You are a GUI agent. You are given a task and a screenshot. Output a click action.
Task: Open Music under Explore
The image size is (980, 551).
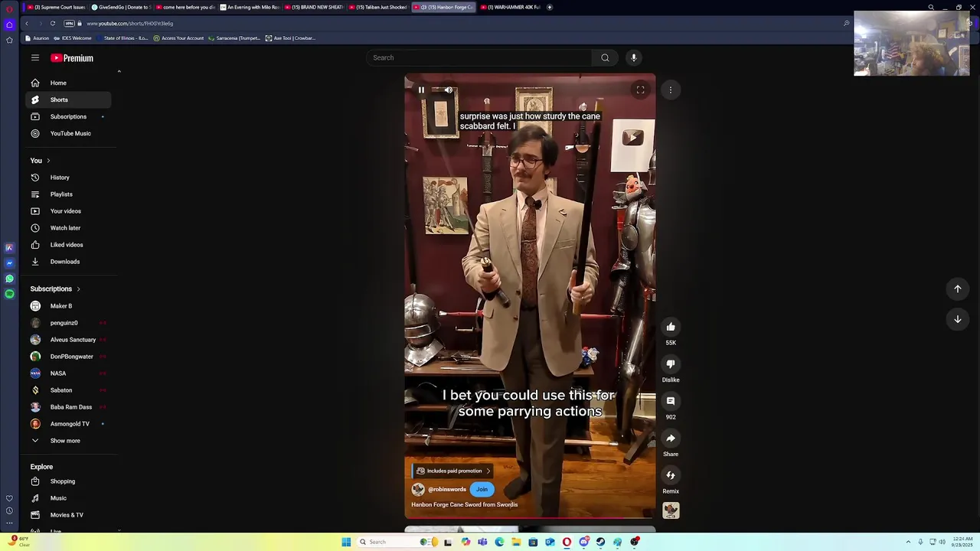point(67,498)
